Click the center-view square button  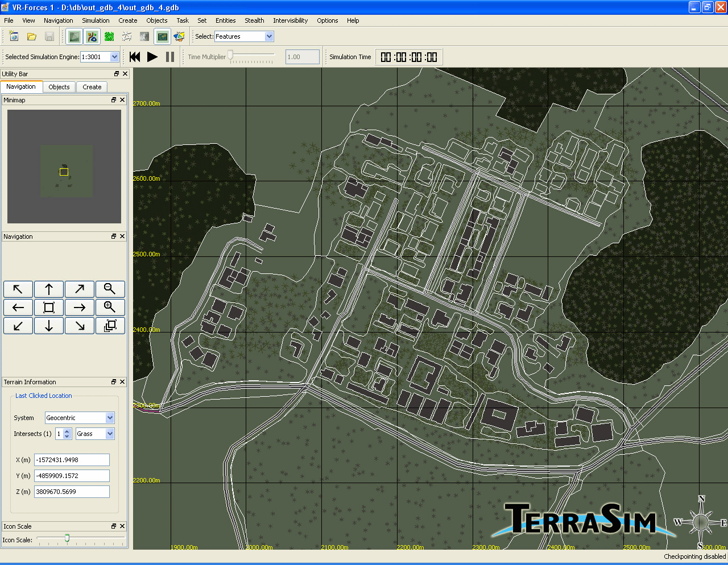pyautogui.click(x=49, y=308)
